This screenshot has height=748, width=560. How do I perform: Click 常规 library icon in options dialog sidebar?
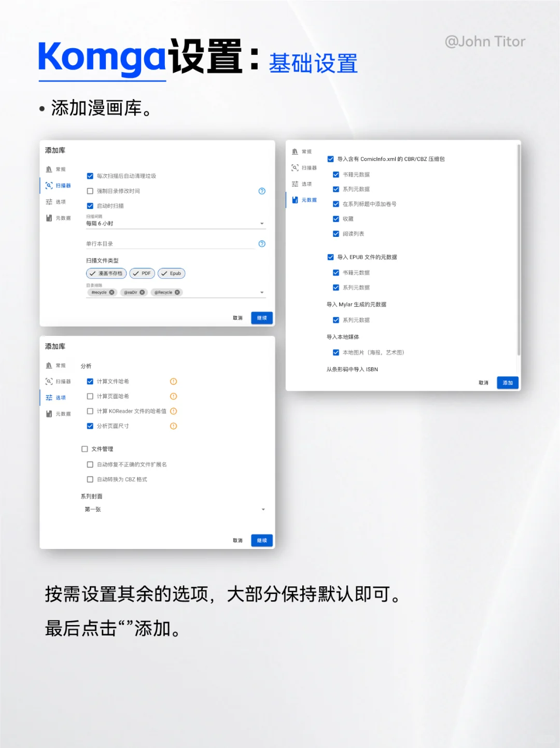(49, 365)
